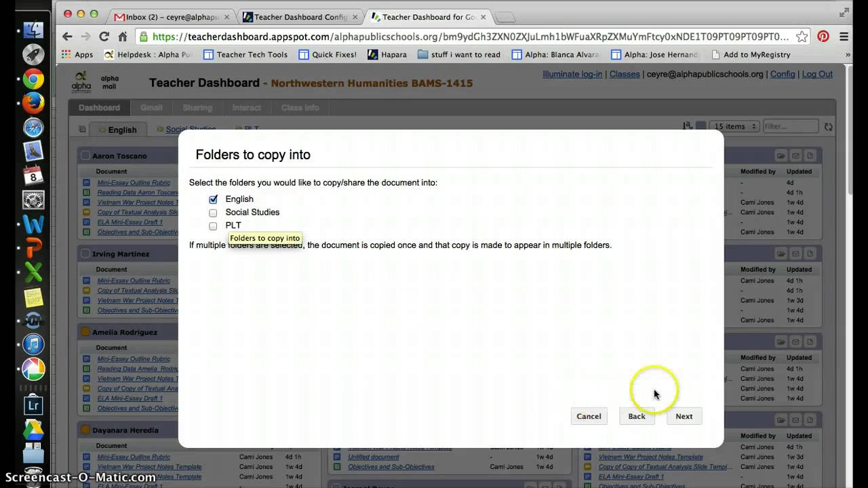The width and height of the screenshot is (868, 488).
Task: Click inside the Filter input field
Action: [x=790, y=126]
